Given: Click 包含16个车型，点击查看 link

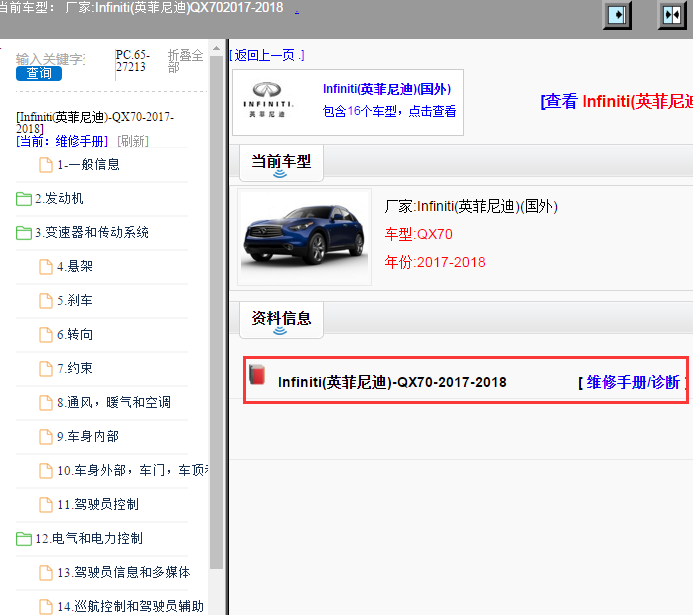Looking at the screenshot, I should coord(389,111).
